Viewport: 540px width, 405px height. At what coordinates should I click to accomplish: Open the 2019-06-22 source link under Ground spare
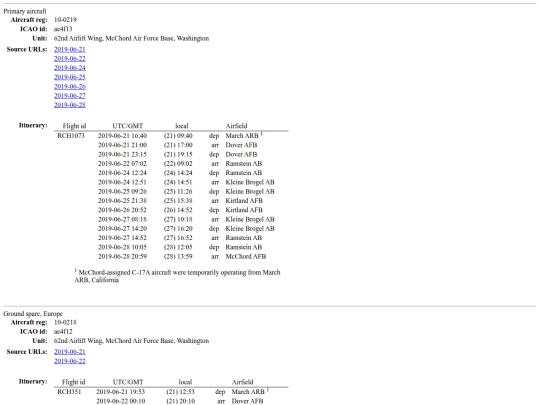[70, 361]
